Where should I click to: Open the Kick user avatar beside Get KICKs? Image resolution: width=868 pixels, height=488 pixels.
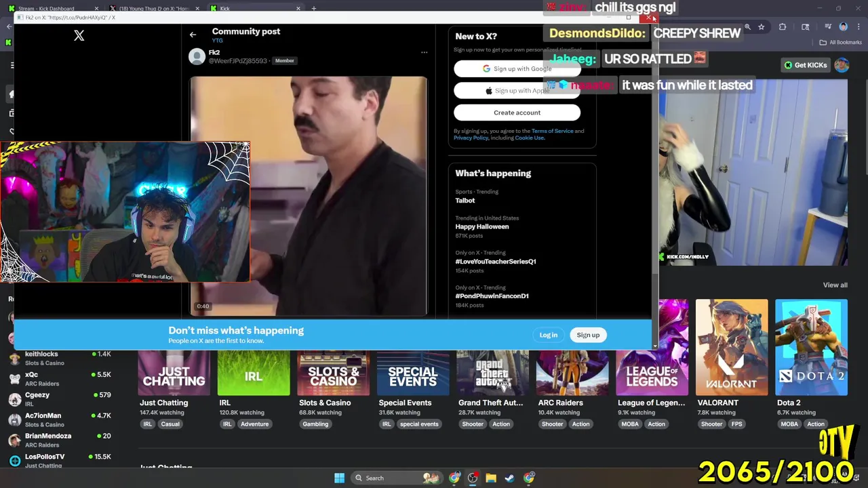tap(842, 65)
